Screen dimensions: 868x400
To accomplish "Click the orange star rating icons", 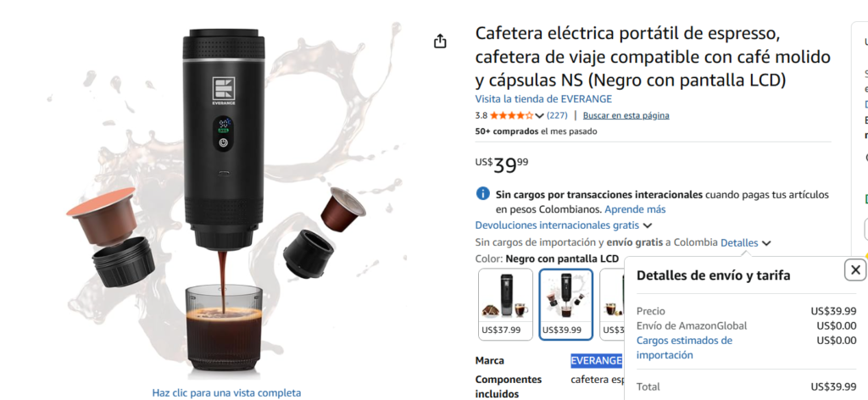I will coord(511,115).
